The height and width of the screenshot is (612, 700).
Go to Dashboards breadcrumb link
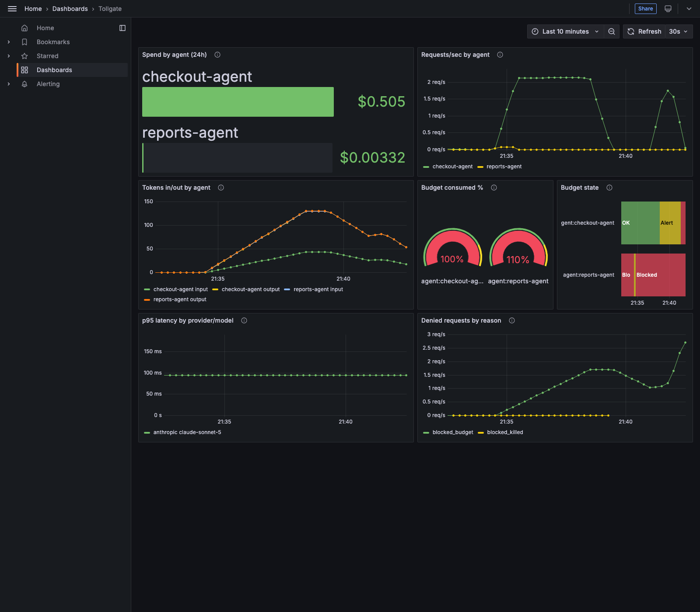(x=70, y=9)
